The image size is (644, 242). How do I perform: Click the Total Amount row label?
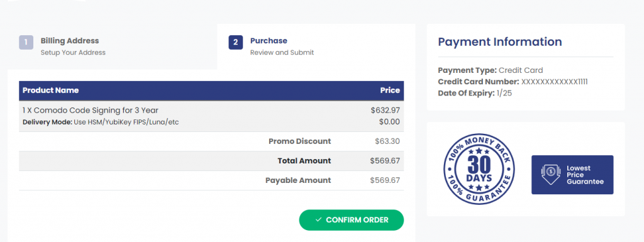tap(304, 161)
